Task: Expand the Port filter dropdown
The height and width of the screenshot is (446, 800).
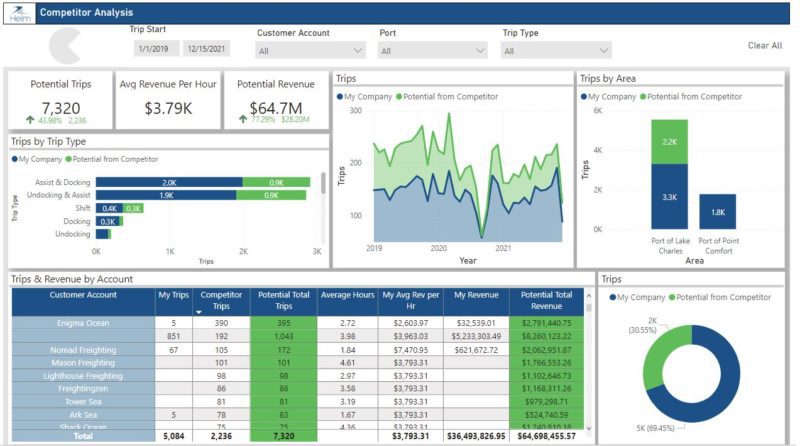Action: (x=433, y=51)
